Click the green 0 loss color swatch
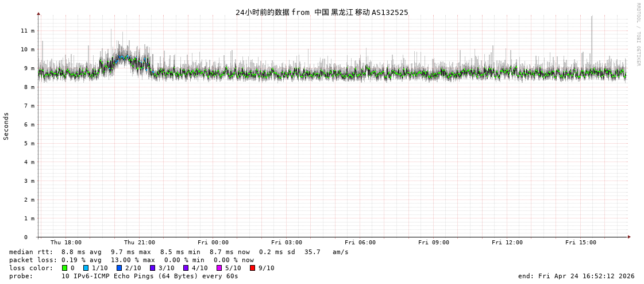 (x=65, y=268)
